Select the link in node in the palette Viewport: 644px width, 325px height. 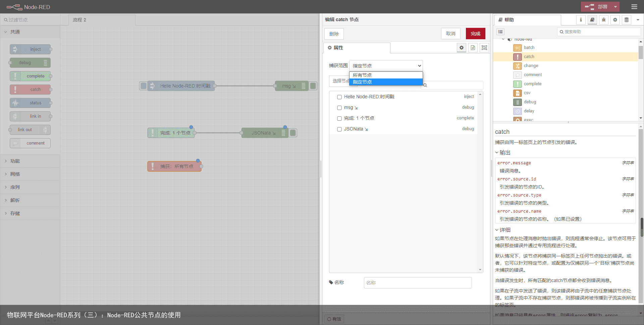tap(30, 116)
